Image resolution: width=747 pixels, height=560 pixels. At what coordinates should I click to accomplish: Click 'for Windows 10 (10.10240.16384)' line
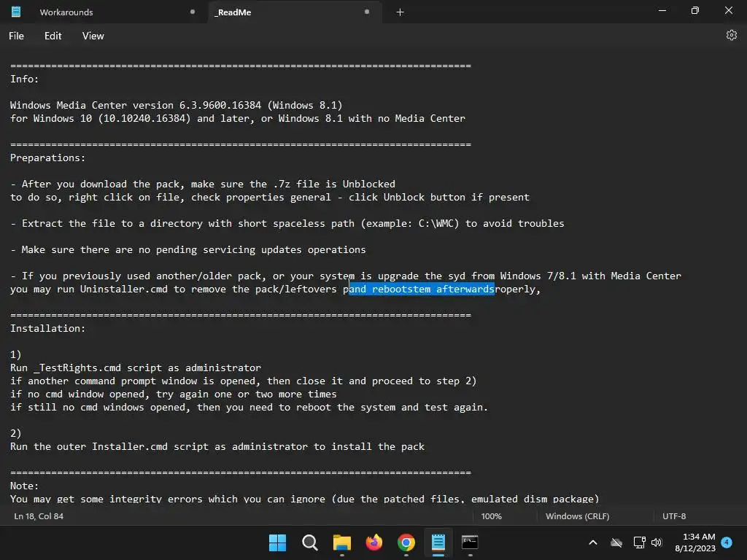point(238,119)
